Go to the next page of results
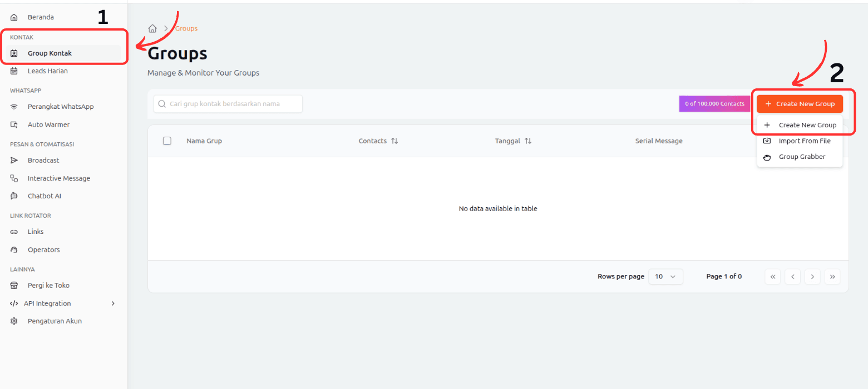This screenshot has height=389, width=868. [x=812, y=277]
